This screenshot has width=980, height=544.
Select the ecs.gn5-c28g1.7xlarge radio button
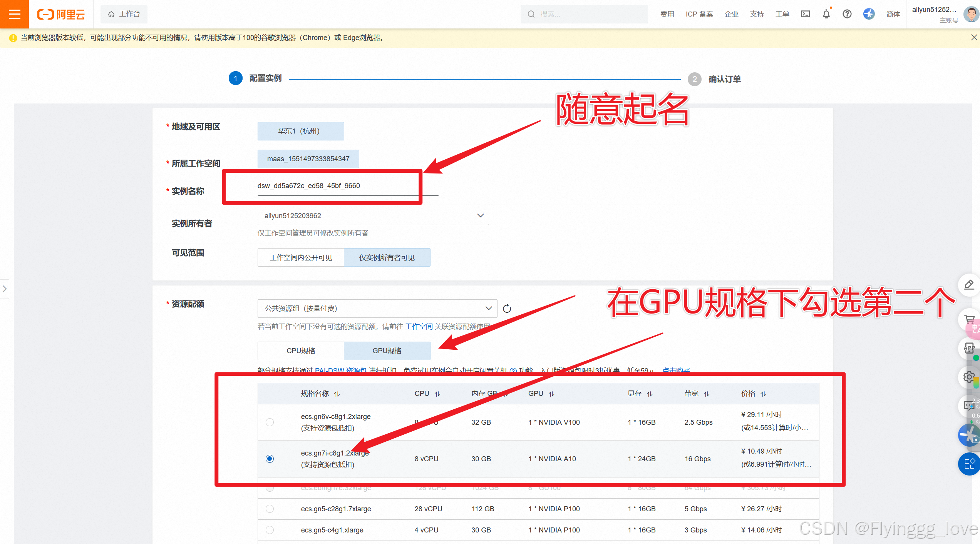tap(270, 509)
